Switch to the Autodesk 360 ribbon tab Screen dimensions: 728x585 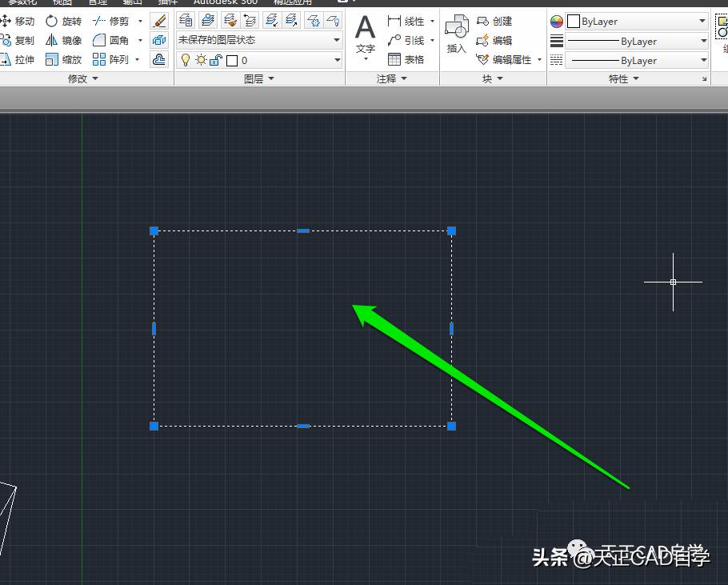click(x=226, y=2)
